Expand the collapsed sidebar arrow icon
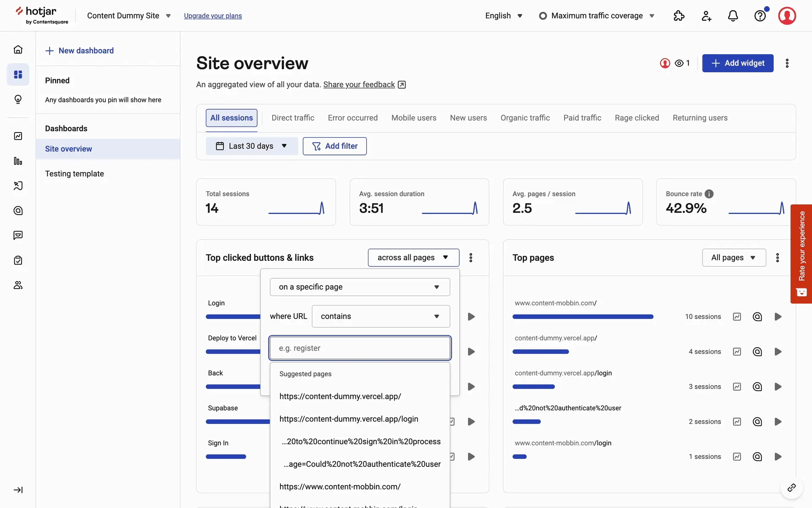Screen dimensions: 812x508 pos(18,490)
